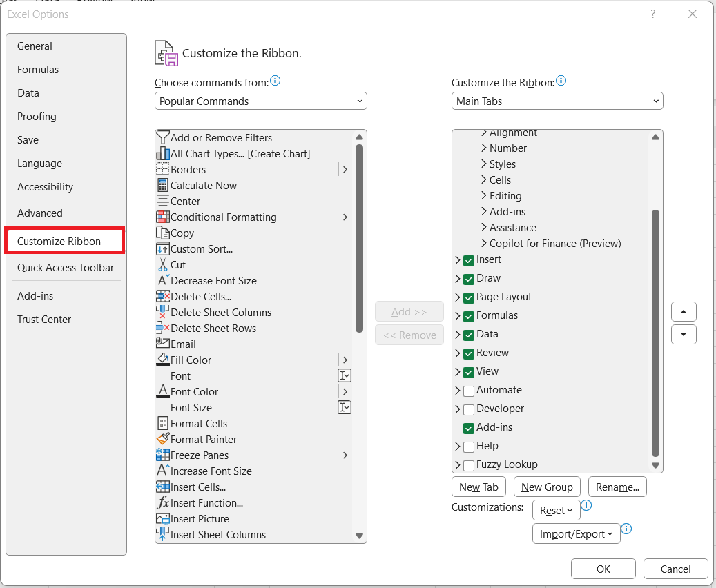Click the New Tab button
The height and width of the screenshot is (588, 716).
478,487
